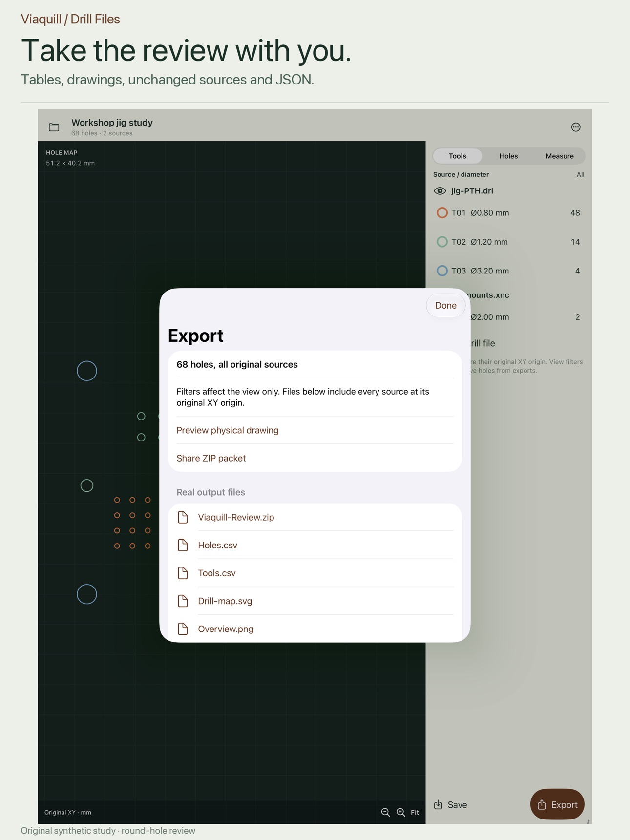Click the Viaquill-Review.zip file icon

[183, 517]
